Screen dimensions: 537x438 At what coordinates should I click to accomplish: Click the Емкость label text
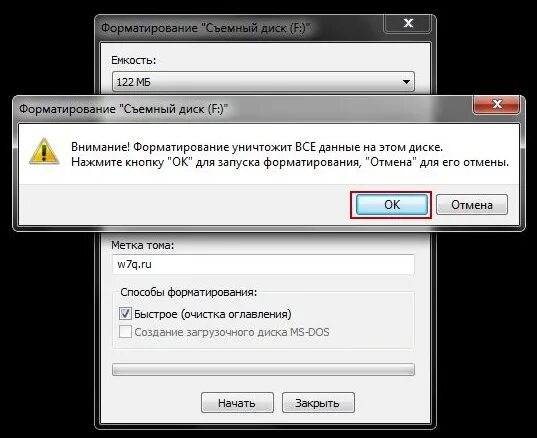coord(134,60)
